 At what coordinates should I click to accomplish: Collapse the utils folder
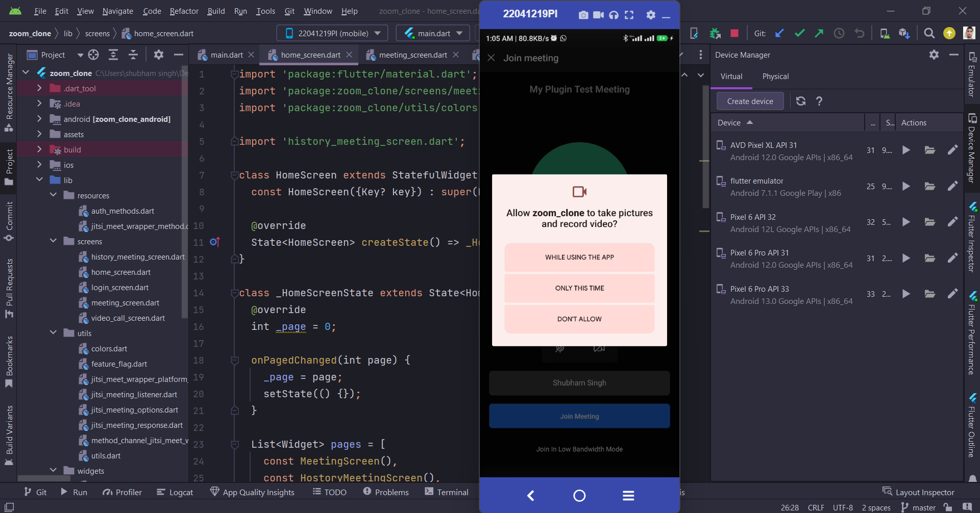(x=53, y=333)
